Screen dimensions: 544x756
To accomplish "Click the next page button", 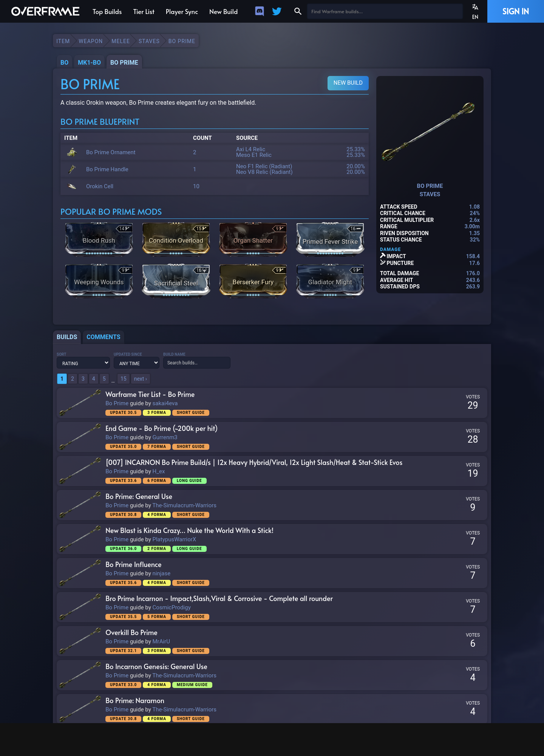I will tap(141, 379).
